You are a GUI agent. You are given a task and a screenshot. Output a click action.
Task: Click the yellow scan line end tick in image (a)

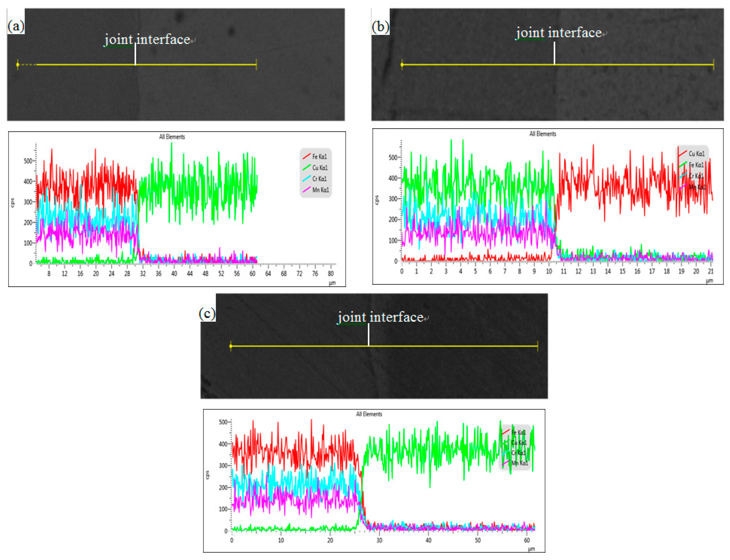(x=256, y=65)
